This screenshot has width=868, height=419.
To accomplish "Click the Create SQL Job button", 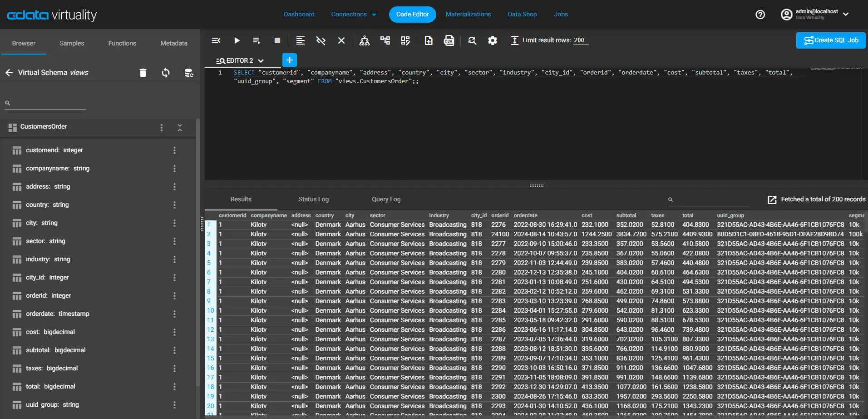I will point(830,40).
